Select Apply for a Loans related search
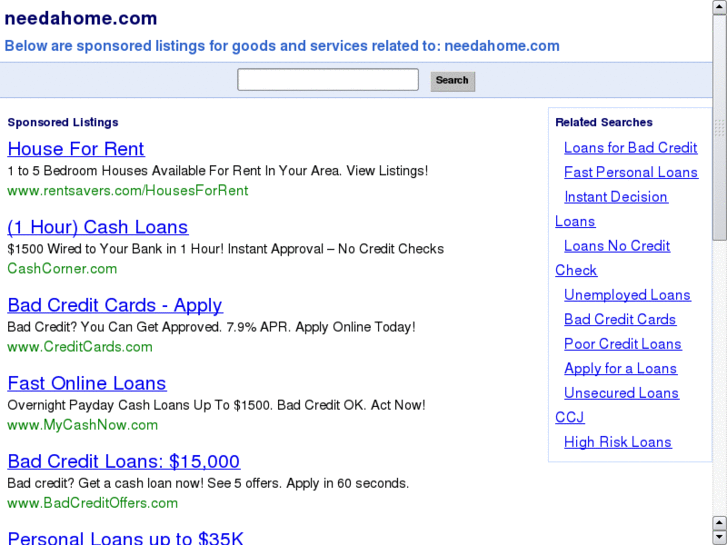727x545 pixels. [x=620, y=368]
